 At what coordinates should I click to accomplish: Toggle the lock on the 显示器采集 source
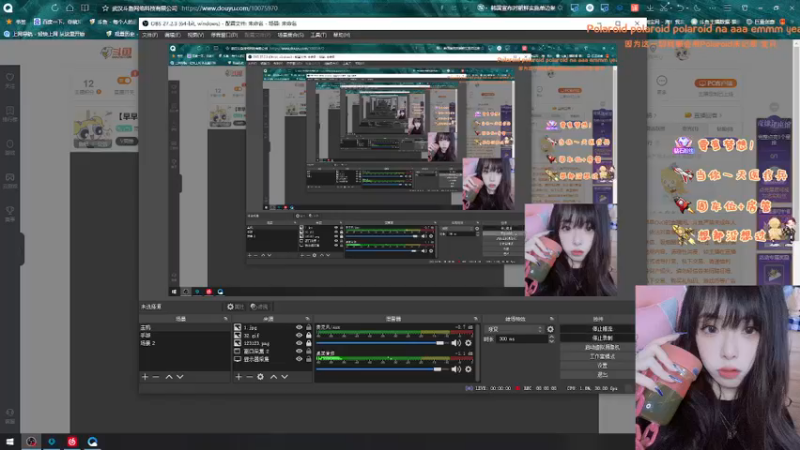tap(308, 359)
